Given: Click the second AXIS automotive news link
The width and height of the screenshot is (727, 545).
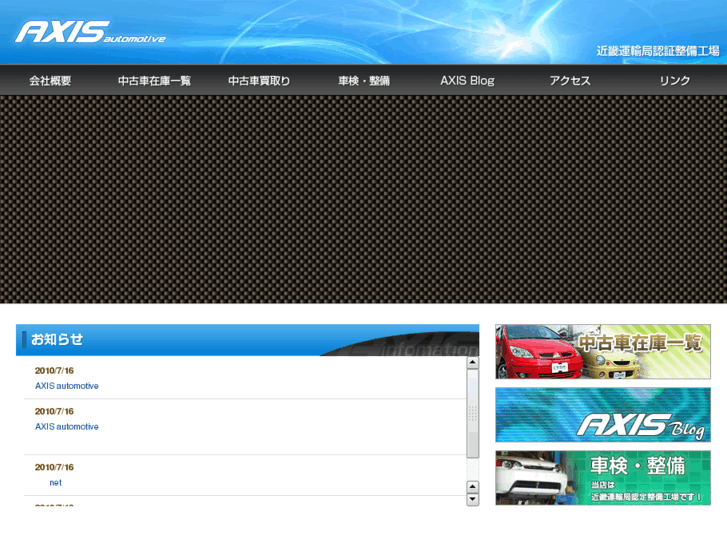Looking at the screenshot, I should [x=67, y=427].
